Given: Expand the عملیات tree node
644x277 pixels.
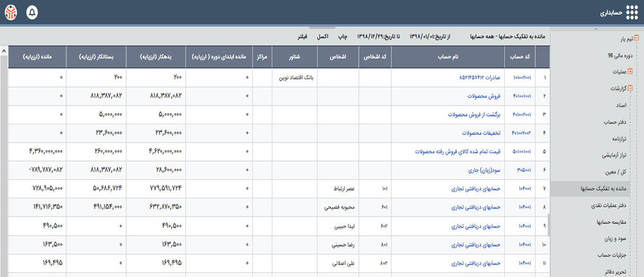Looking at the screenshot, I should 636,72.
